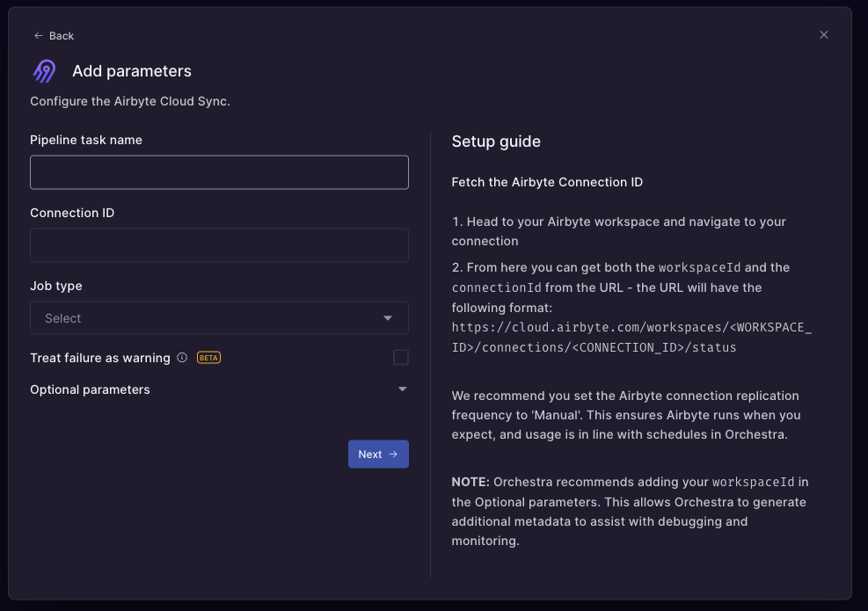Viewport: 868px width, 611px height.
Task: Click the Setup guide heading
Action: tap(496, 142)
